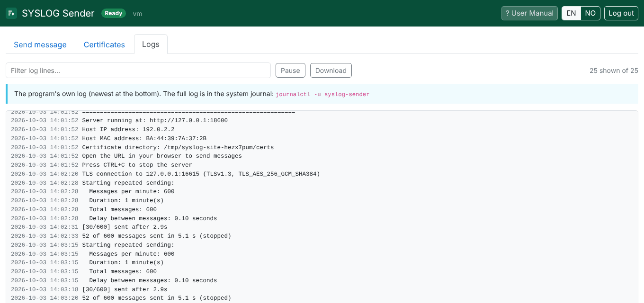Open the User Manual
This screenshot has height=303, width=644.
click(x=529, y=13)
